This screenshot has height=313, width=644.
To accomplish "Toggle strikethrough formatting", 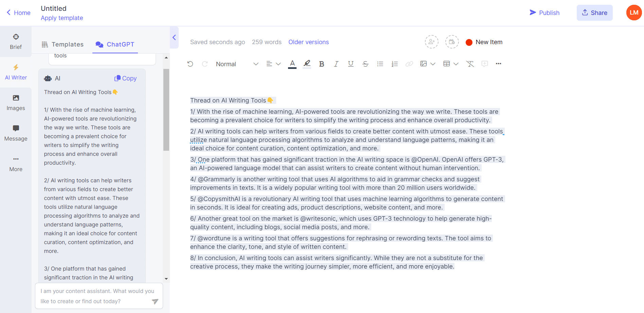I will point(365,64).
